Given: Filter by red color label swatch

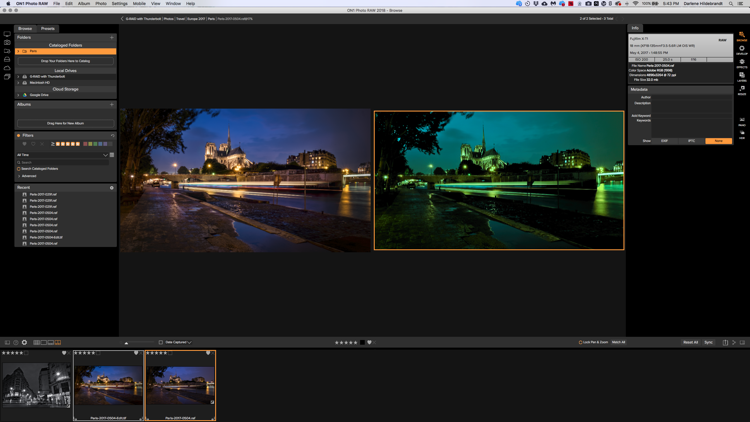Looking at the screenshot, I should coord(85,144).
